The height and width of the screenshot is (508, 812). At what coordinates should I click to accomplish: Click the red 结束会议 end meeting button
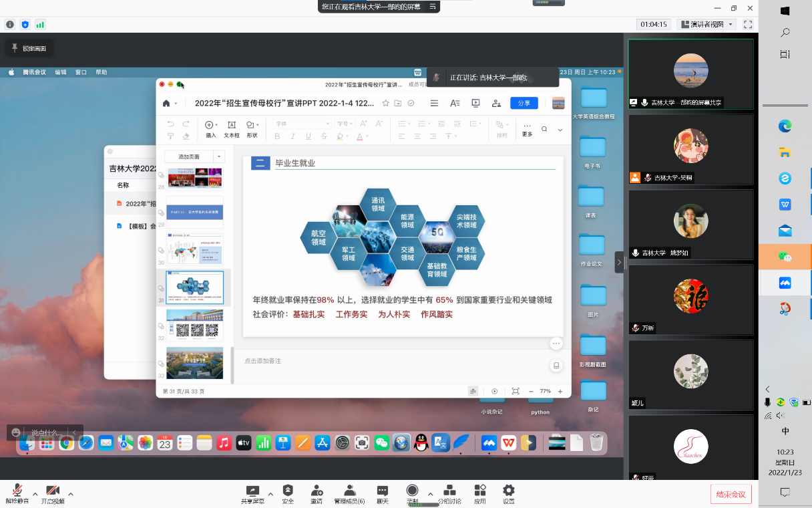point(731,494)
